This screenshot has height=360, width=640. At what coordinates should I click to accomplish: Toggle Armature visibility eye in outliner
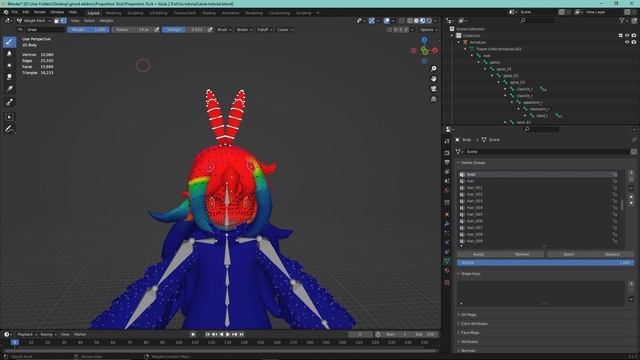627,42
